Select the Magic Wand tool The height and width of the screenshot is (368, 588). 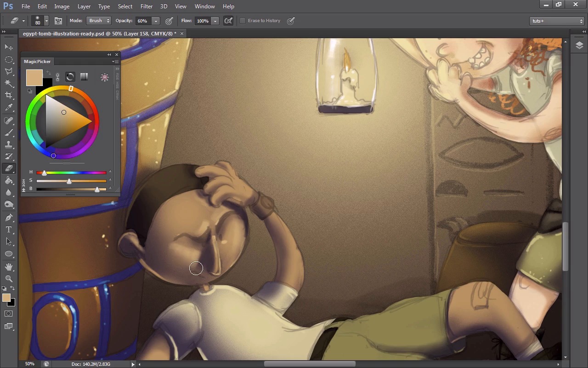click(9, 83)
